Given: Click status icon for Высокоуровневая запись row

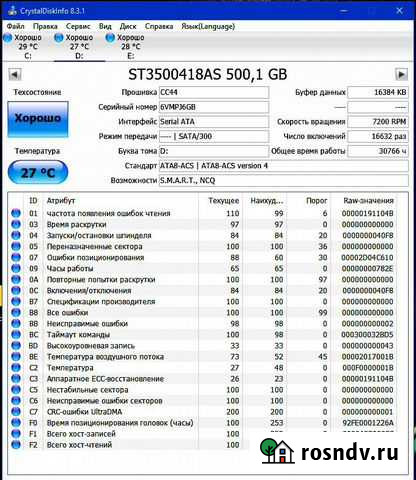Looking at the screenshot, I should tap(16, 345).
